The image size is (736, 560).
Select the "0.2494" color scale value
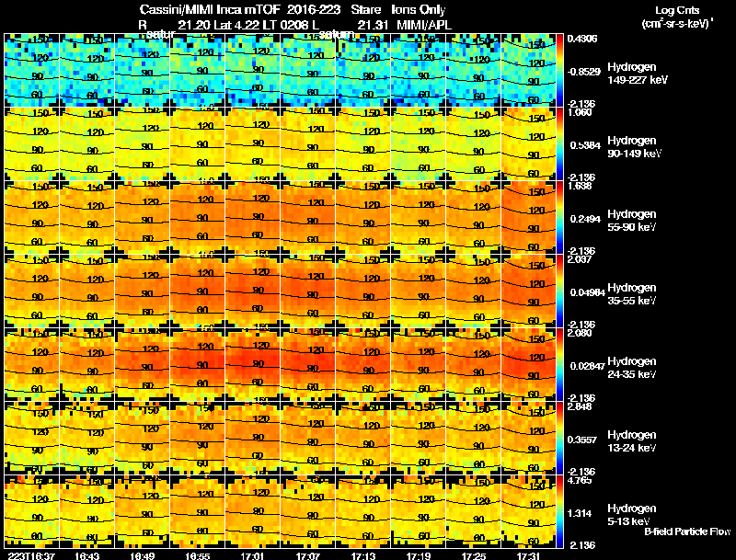click(x=585, y=219)
